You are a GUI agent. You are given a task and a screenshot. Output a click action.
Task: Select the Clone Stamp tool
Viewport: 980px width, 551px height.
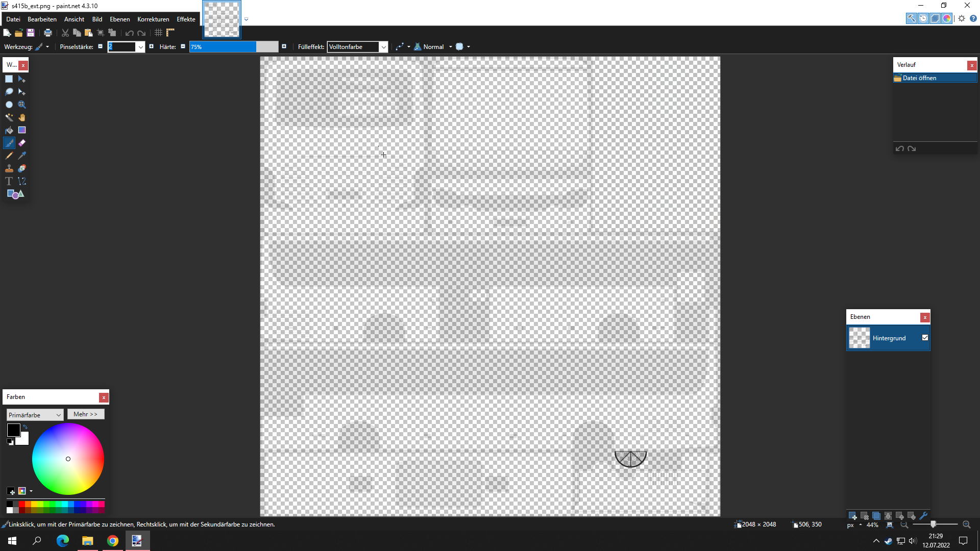click(9, 168)
